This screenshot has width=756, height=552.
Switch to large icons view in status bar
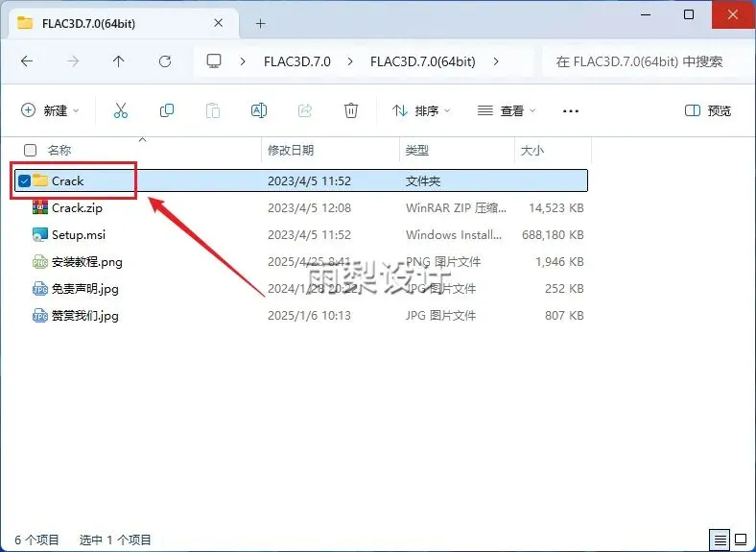pos(741,539)
